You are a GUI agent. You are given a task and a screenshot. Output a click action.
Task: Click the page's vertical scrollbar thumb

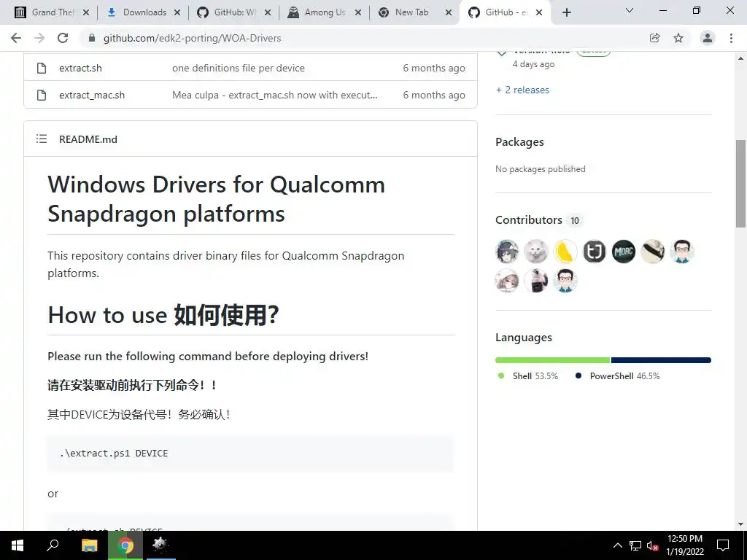[740, 184]
